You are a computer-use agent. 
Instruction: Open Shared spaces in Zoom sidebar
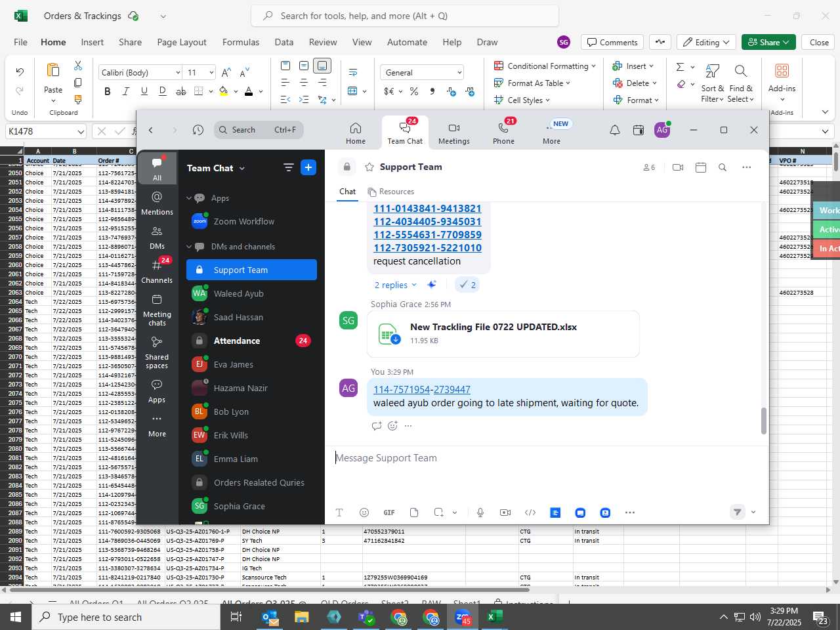tap(157, 352)
